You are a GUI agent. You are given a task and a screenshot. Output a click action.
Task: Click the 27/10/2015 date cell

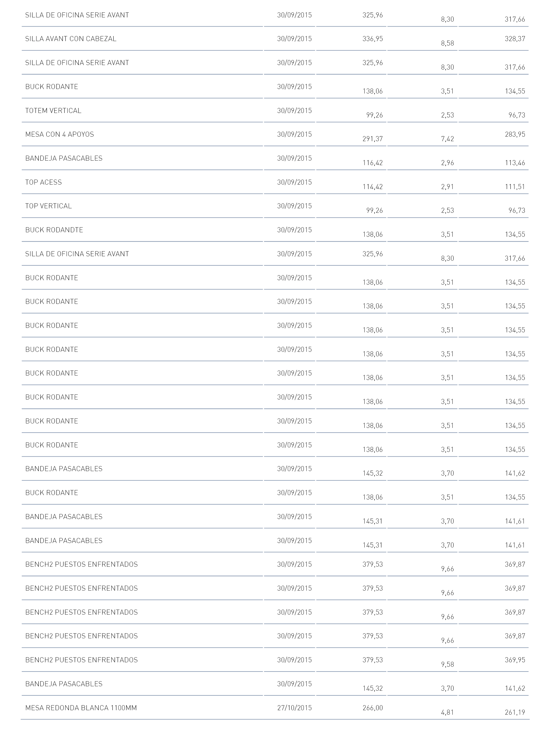coord(294,708)
